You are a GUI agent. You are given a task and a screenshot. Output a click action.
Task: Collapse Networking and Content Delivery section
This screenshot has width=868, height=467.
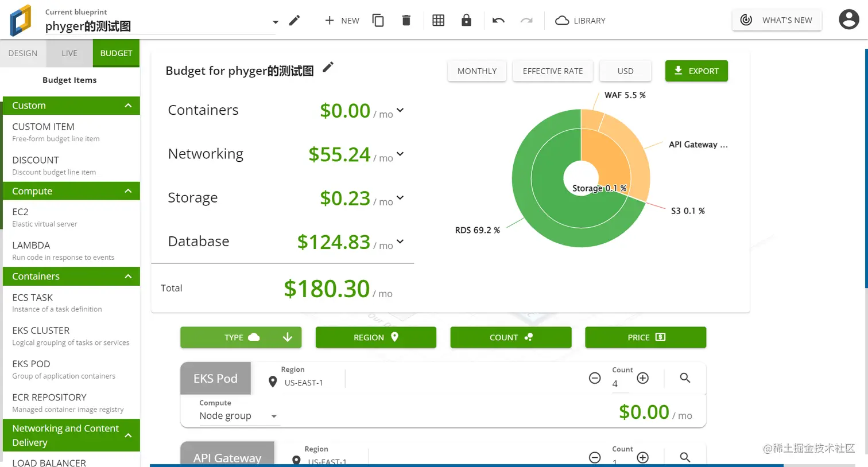pyautogui.click(x=71, y=435)
